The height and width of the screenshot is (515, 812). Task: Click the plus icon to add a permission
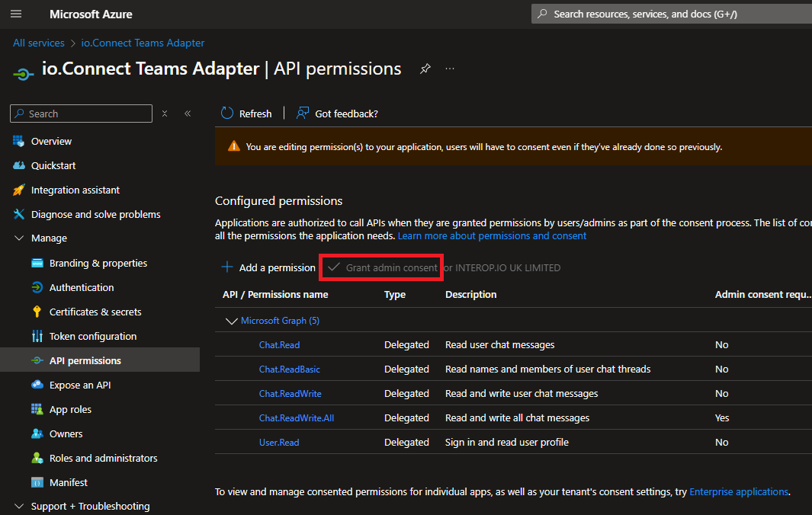227,267
